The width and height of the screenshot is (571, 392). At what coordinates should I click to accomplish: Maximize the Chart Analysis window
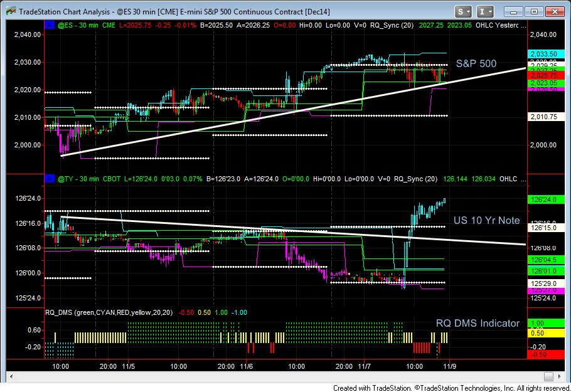tap(534, 12)
